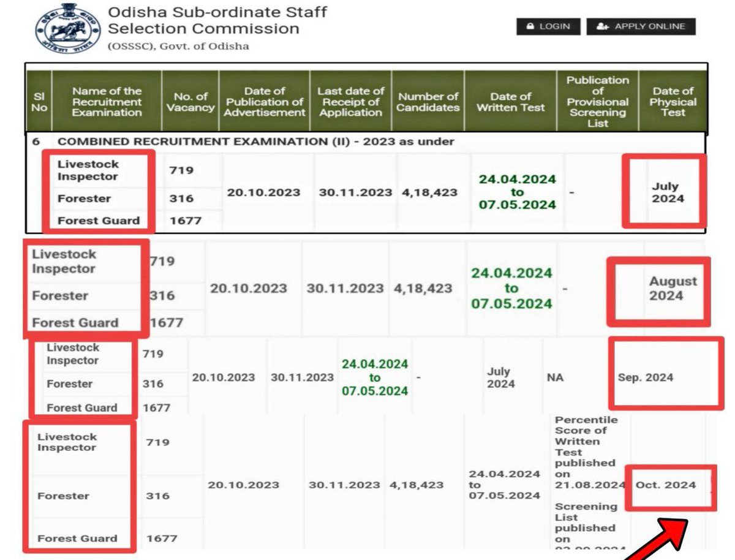Click the '(OSSSC), Govt. of Odisha' subtitle

click(x=178, y=47)
